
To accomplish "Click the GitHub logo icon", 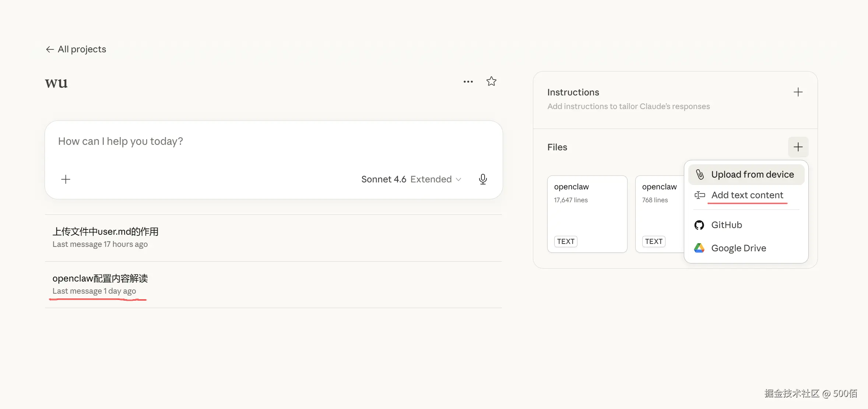I will [x=699, y=225].
